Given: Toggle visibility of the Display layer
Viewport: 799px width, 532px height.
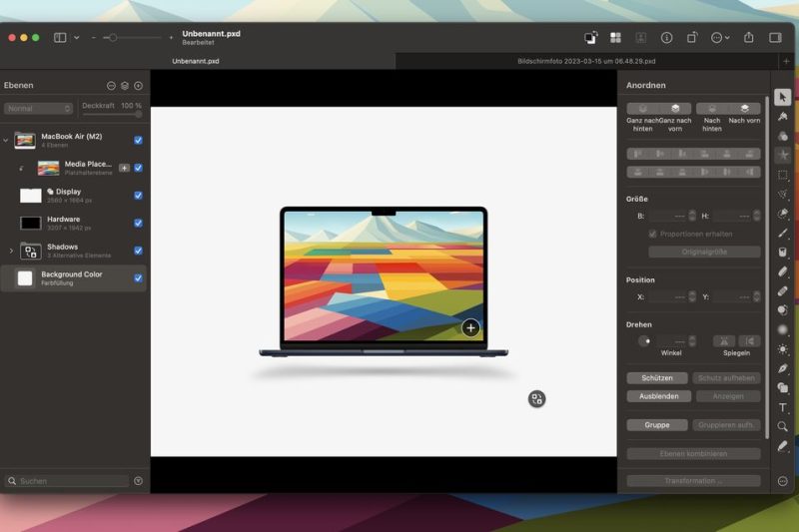Looking at the screenshot, I should pos(138,195).
